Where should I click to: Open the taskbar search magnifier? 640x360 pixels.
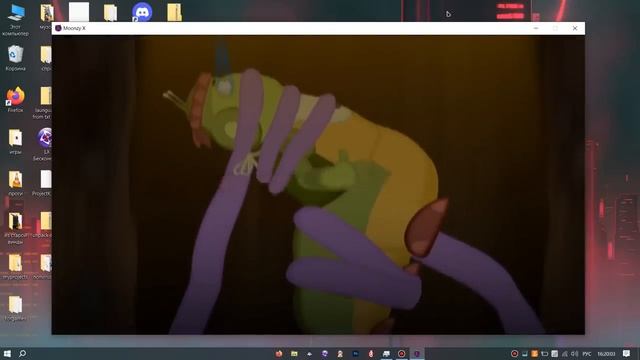click(x=22, y=353)
